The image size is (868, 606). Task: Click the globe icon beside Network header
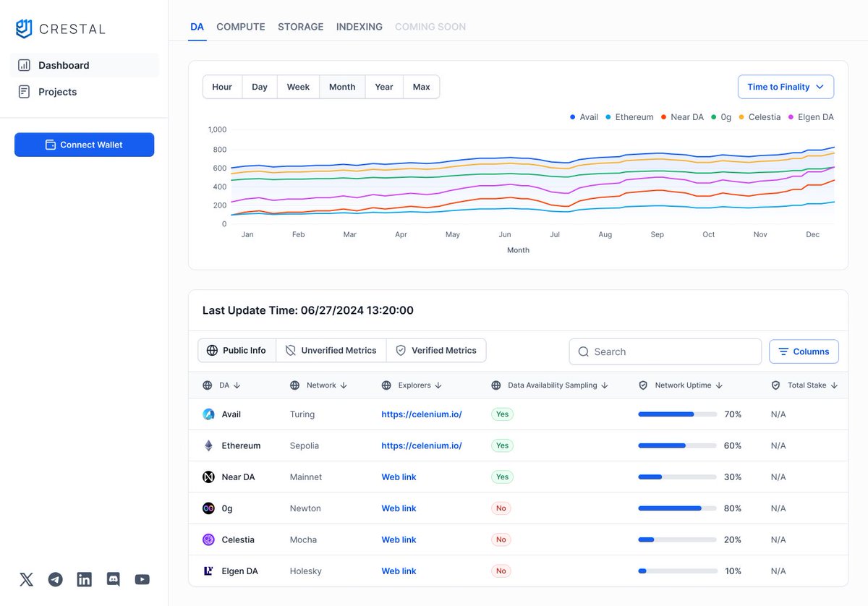(294, 385)
